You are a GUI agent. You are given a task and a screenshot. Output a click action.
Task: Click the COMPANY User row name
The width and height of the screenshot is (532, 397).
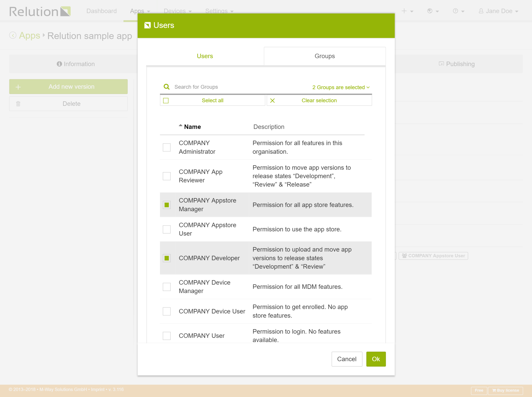coord(201,336)
